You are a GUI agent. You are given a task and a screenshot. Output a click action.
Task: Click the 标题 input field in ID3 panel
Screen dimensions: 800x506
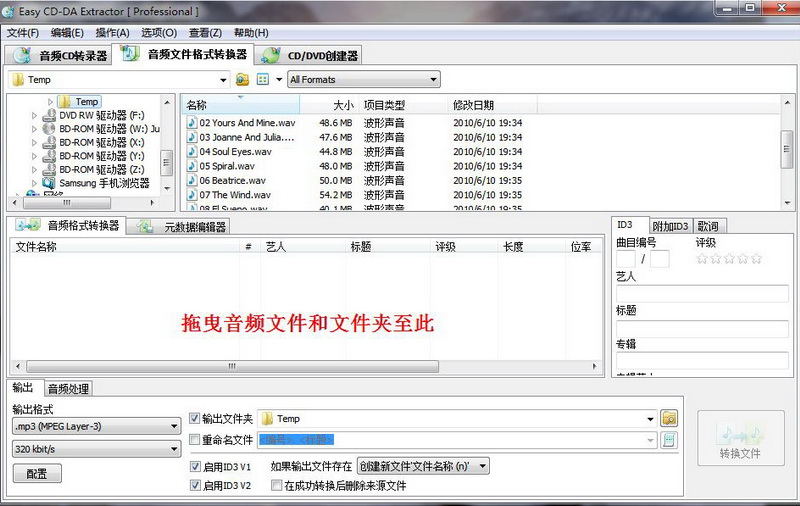tap(702, 328)
